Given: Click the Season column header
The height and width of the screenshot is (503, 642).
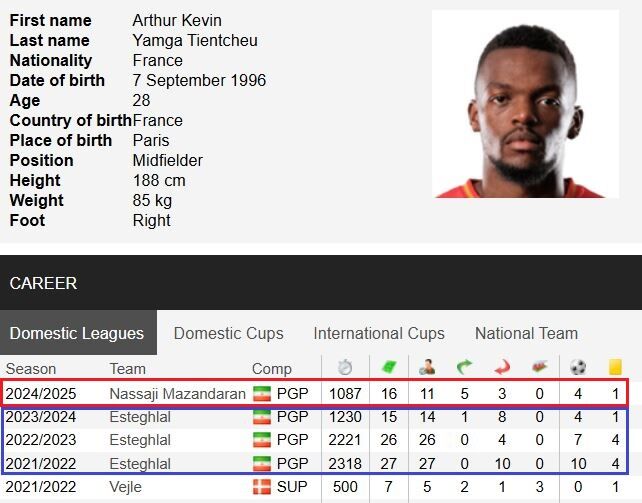Looking at the screenshot, I should [x=31, y=368].
